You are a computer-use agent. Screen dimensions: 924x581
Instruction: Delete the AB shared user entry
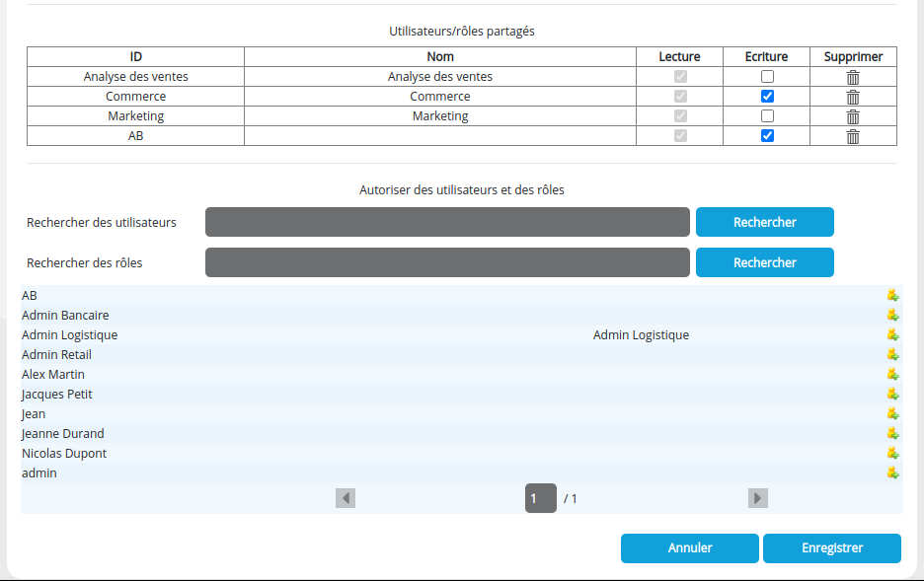[x=853, y=136]
